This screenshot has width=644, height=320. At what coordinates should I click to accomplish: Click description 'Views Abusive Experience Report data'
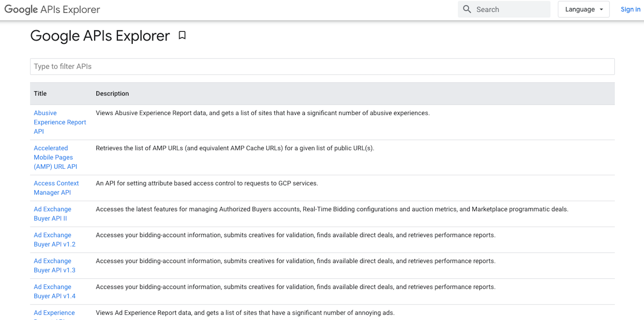[x=263, y=113]
